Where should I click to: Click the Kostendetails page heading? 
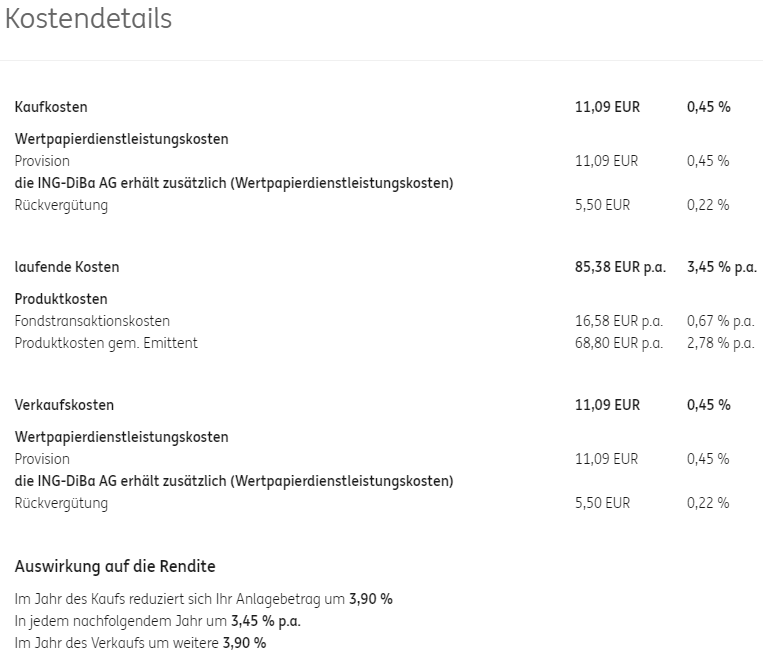point(89,19)
